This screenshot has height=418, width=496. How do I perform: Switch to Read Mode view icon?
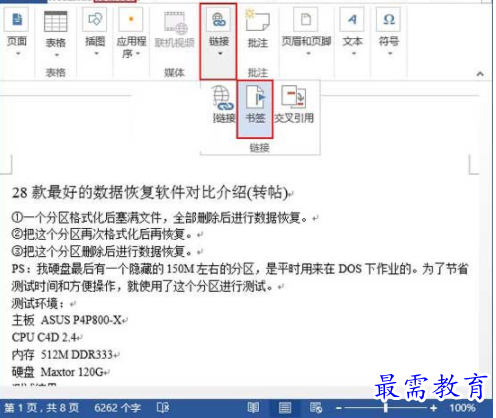(x=253, y=407)
